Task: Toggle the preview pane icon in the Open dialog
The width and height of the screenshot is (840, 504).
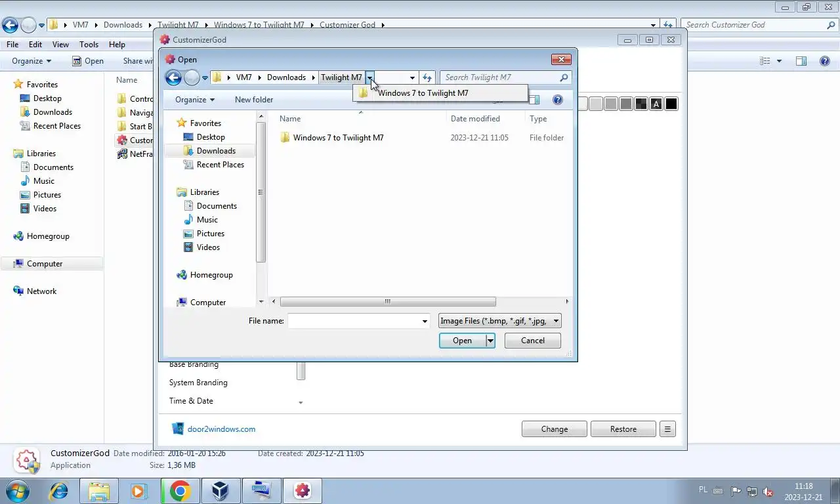Action: (x=534, y=100)
